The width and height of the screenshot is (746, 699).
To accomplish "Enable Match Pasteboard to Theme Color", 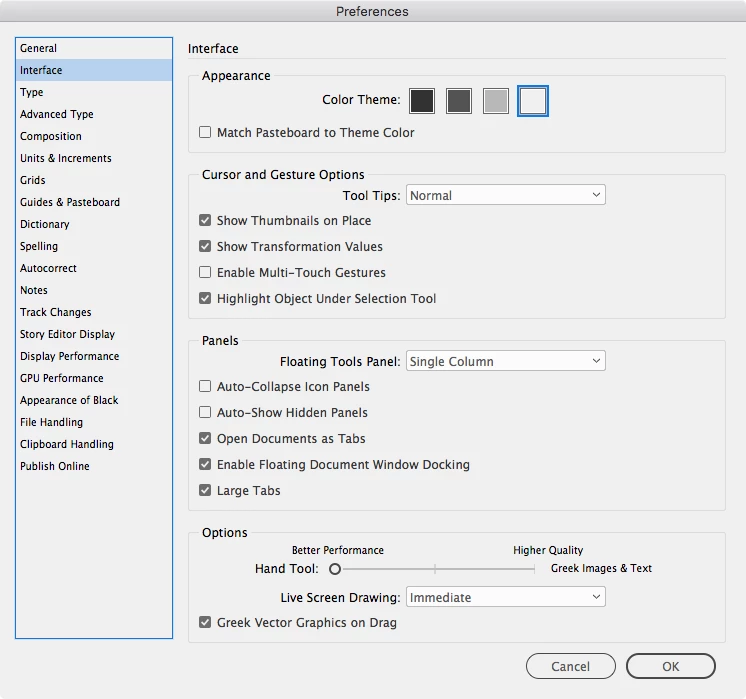I will pos(205,132).
